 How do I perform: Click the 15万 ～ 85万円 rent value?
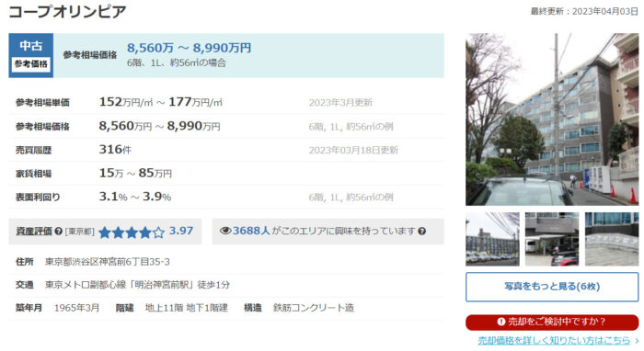(x=135, y=173)
